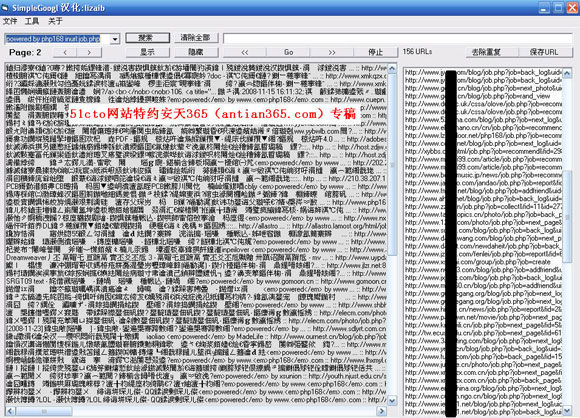Select the xjybbs URL entry
The width and height of the screenshot is (580, 418).
[x=483, y=151]
